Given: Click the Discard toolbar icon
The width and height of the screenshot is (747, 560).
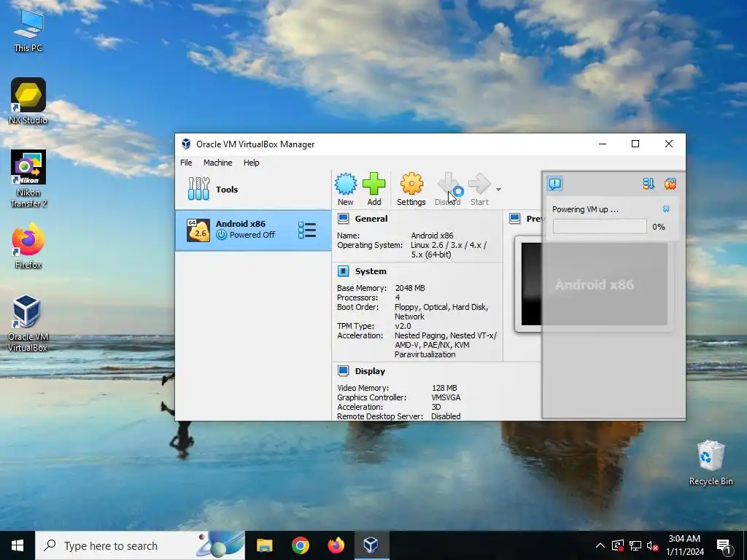Looking at the screenshot, I should point(447,189).
